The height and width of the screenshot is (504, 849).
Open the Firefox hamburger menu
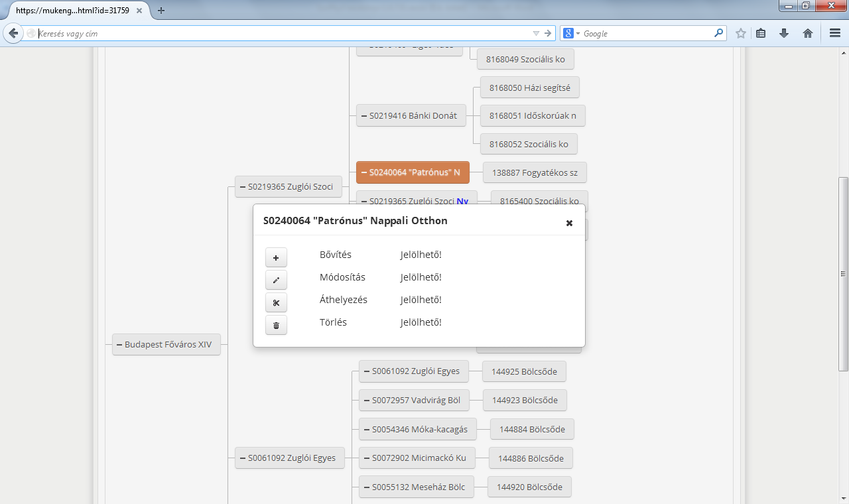tap(835, 33)
